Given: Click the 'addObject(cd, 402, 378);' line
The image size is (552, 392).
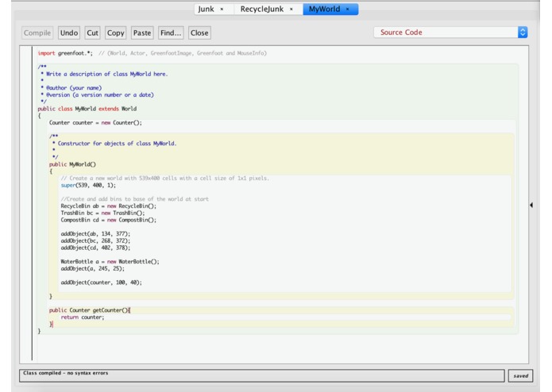Looking at the screenshot, I should click(95, 248).
